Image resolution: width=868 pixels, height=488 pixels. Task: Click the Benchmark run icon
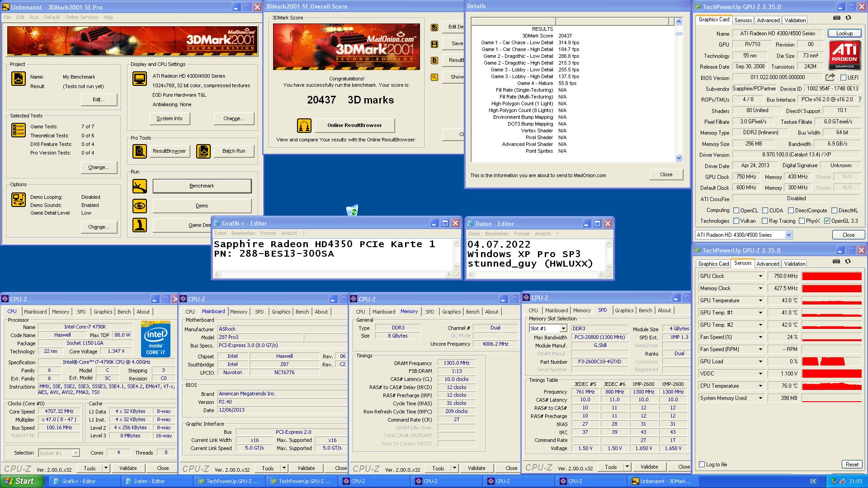tap(140, 186)
